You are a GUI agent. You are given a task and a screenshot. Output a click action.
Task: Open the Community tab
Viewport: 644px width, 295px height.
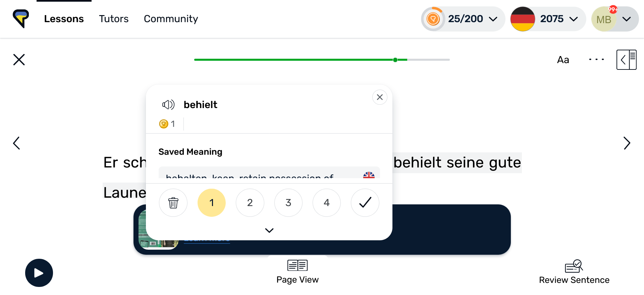point(171,19)
